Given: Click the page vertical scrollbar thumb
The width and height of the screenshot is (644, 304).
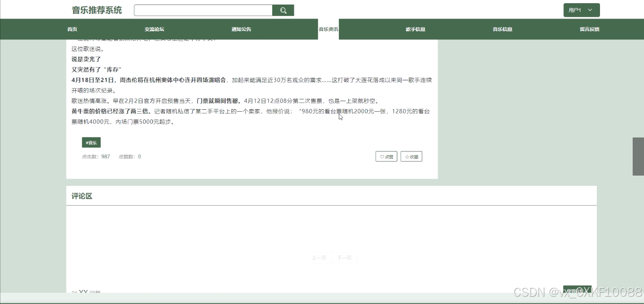Looking at the screenshot, I should click(x=638, y=156).
